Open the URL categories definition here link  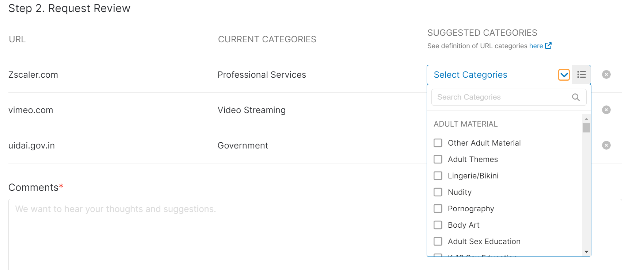536,46
